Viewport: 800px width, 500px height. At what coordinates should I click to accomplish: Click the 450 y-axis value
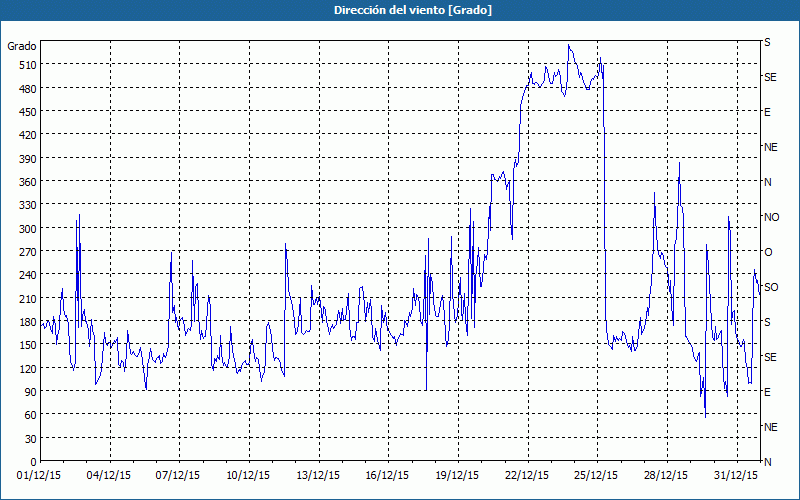tap(28, 112)
